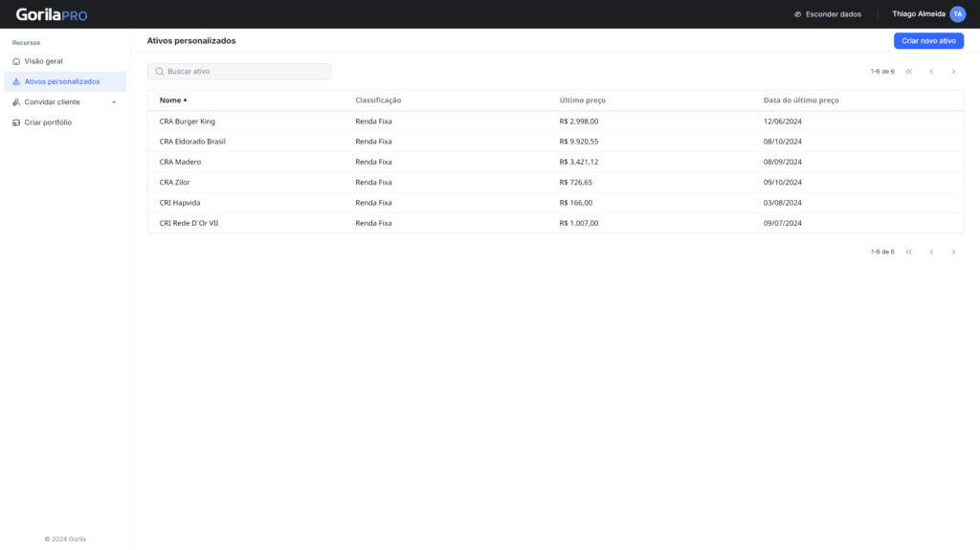Click date 12/06/2024
This screenshot has width=980, height=550.
[x=783, y=121]
